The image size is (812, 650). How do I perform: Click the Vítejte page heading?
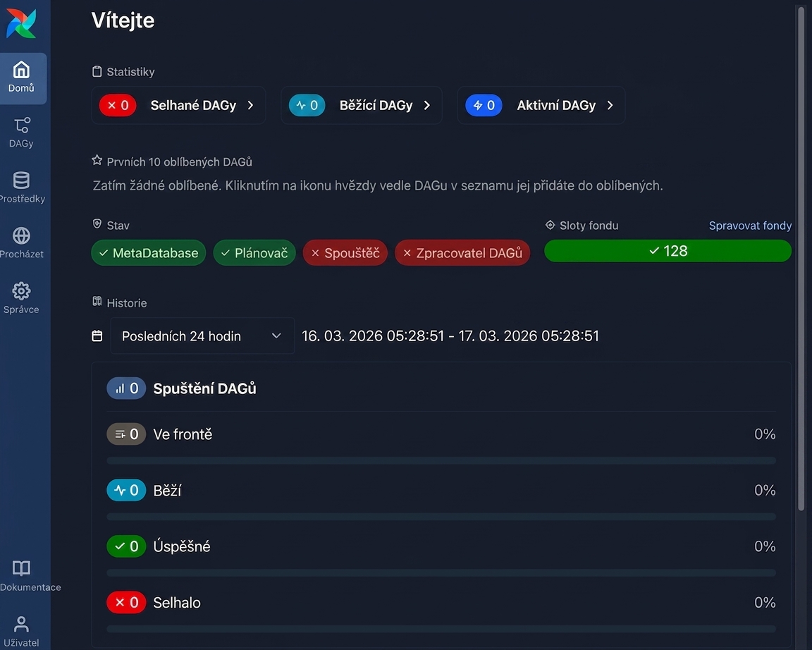[123, 20]
